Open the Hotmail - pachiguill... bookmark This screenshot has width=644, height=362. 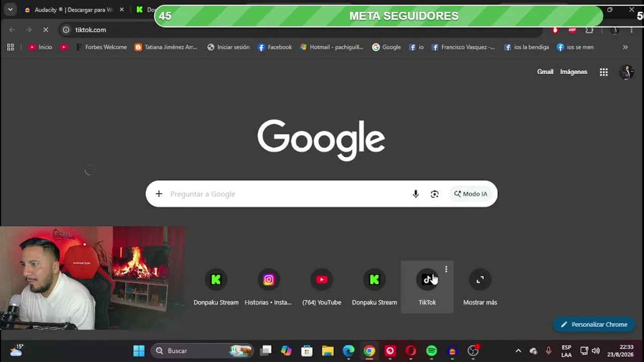[x=332, y=47]
